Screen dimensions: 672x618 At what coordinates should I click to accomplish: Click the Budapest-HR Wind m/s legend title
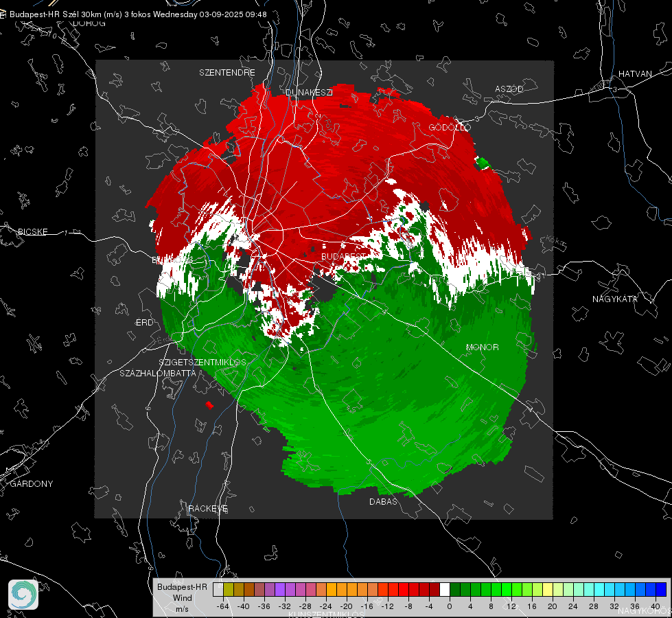182,597
